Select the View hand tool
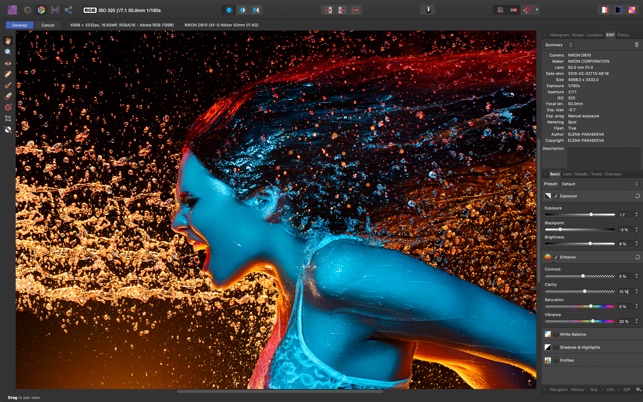The height and width of the screenshot is (402, 643). (8, 41)
